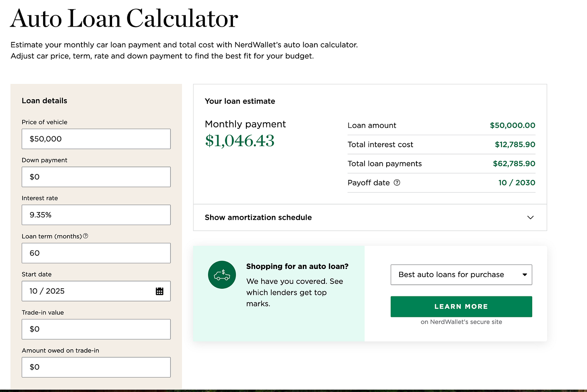Viewport: 587px width, 392px height.
Task: Select the Price of vehicle input field
Action: (x=96, y=139)
